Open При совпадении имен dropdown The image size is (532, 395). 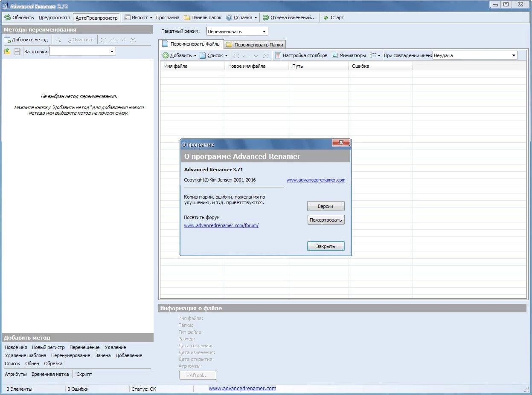coord(475,55)
